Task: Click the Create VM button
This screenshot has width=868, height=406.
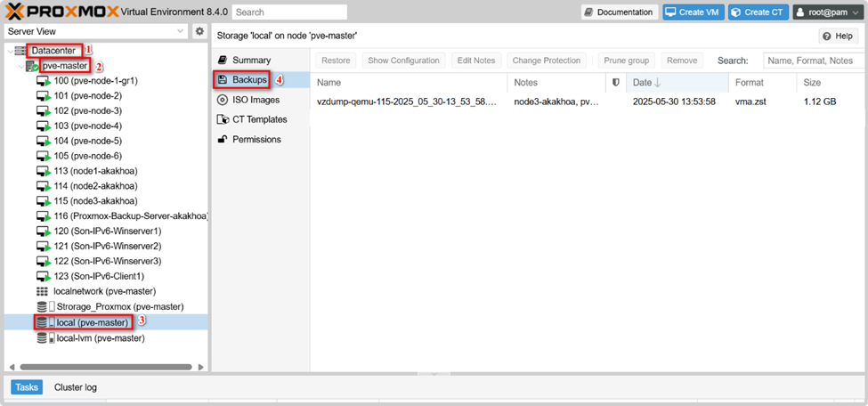Action: (691, 12)
